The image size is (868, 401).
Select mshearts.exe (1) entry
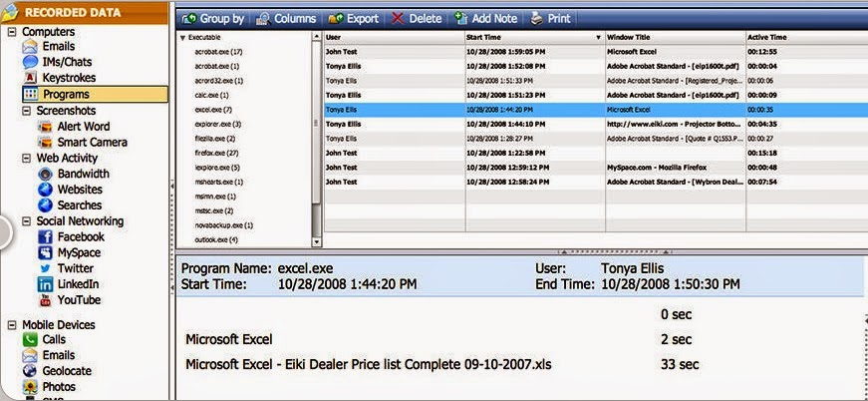[218, 182]
